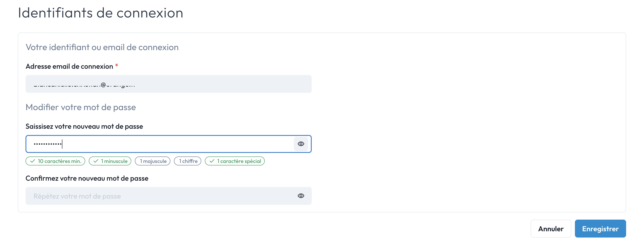Toggle password visibility in confirm password field
This screenshot has height=242, width=644.
[x=301, y=196]
